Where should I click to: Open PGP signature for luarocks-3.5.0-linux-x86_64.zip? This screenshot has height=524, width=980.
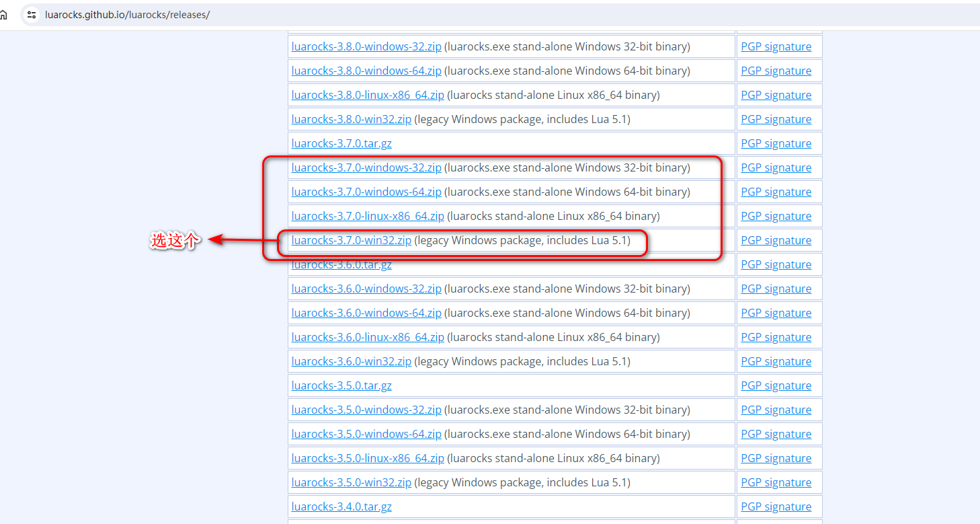[x=776, y=458]
